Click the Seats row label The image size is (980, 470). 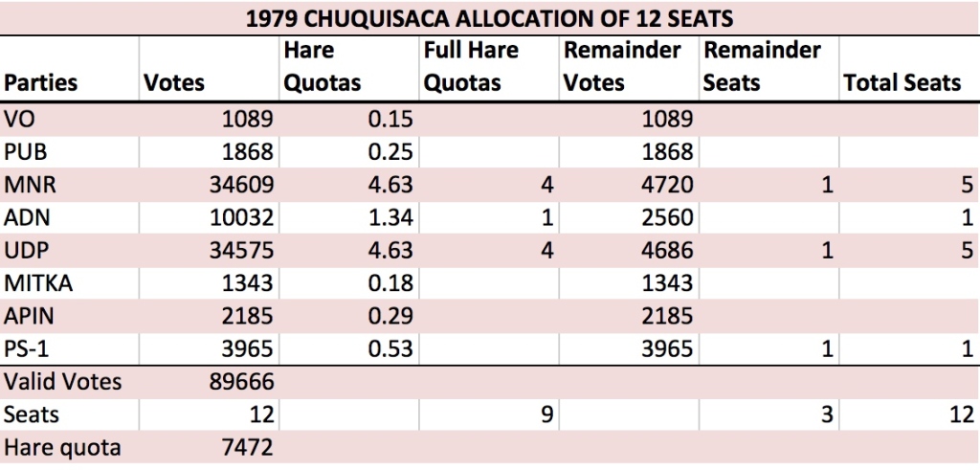32,414
